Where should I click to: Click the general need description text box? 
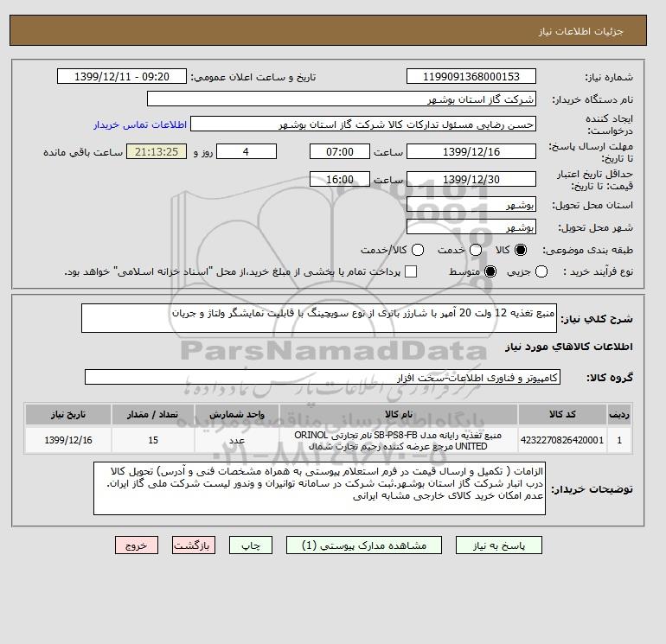coord(319,318)
